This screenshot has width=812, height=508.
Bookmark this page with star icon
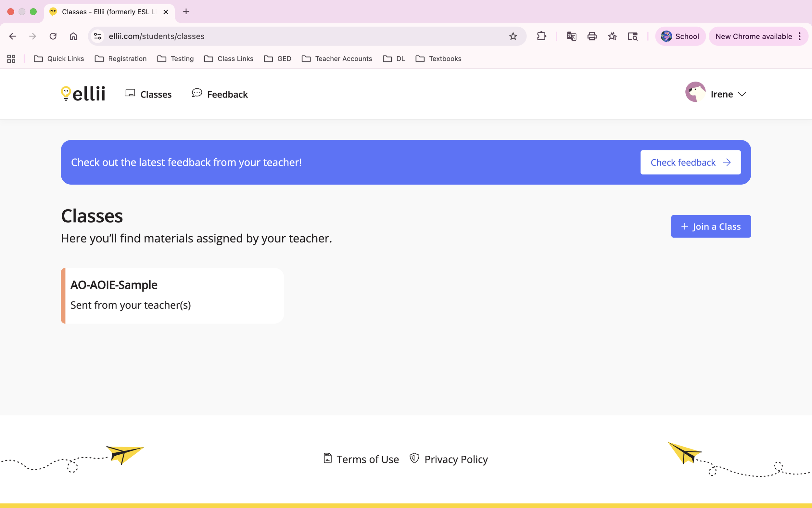click(x=513, y=36)
